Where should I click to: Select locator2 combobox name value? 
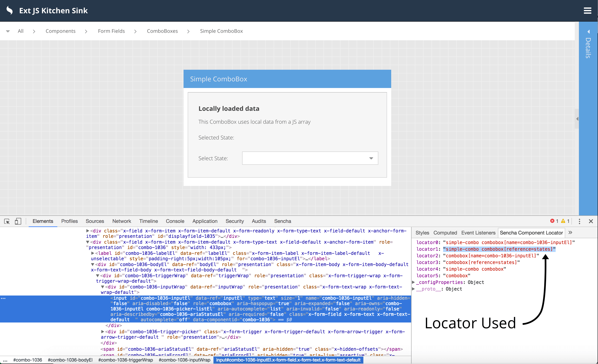pos(491,256)
